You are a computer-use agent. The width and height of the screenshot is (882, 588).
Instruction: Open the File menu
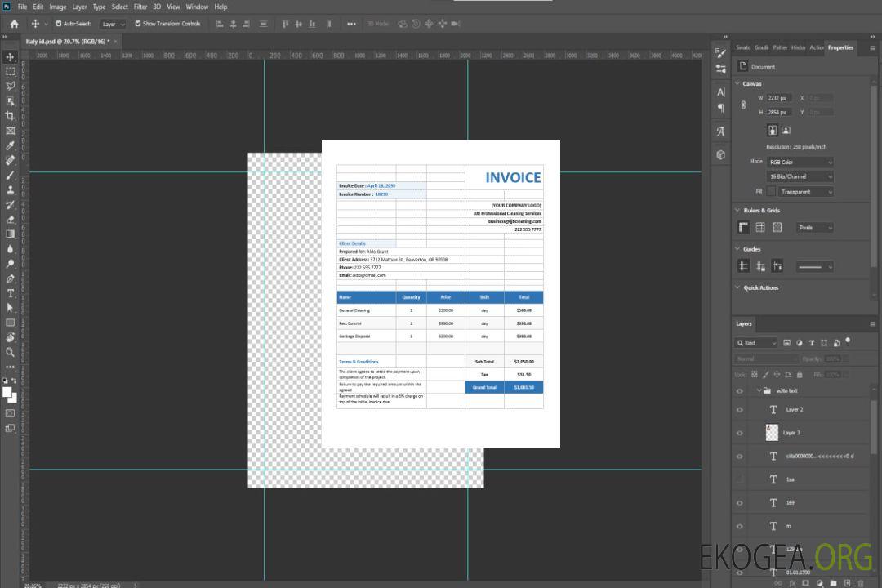tap(22, 7)
